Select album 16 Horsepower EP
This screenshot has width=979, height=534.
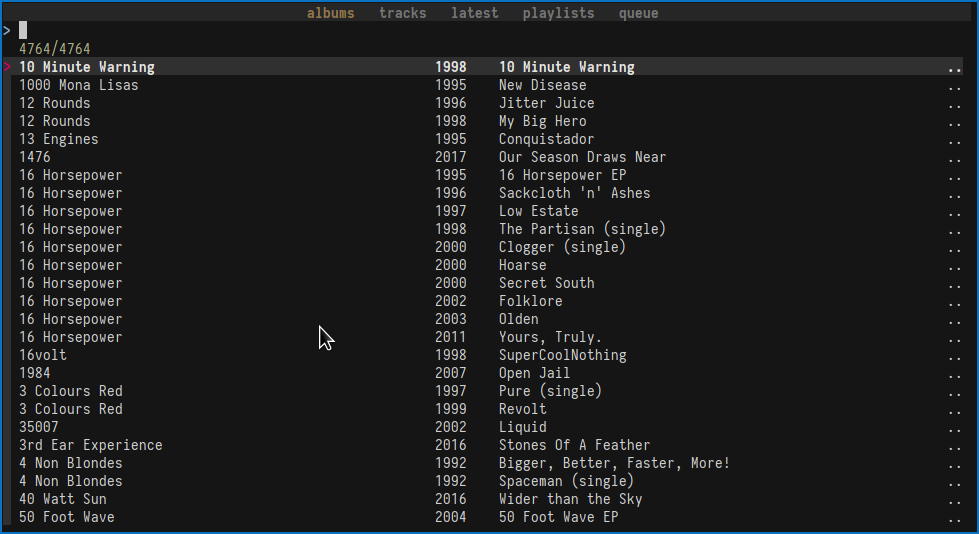(563, 176)
